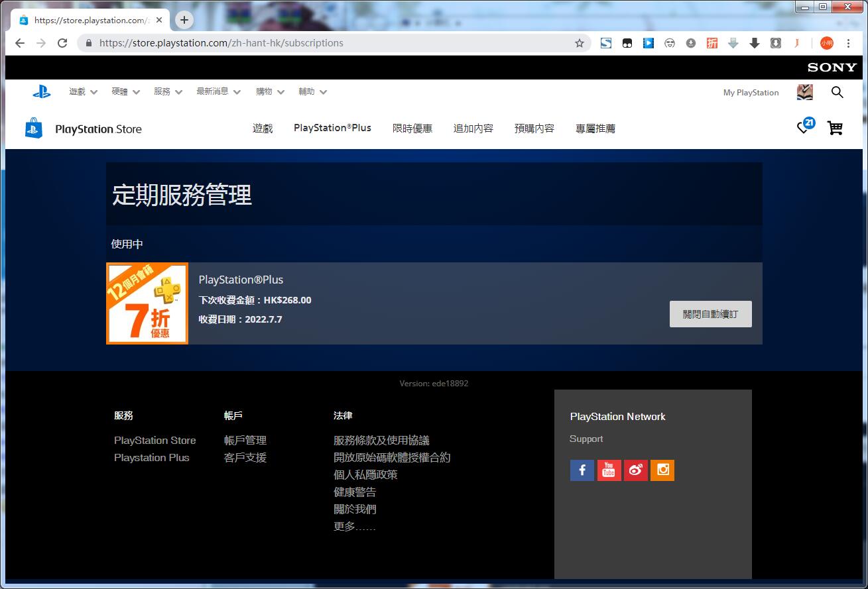Select PlayStation®Plus in the Store menu
The height and width of the screenshot is (589, 868).
click(x=332, y=128)
